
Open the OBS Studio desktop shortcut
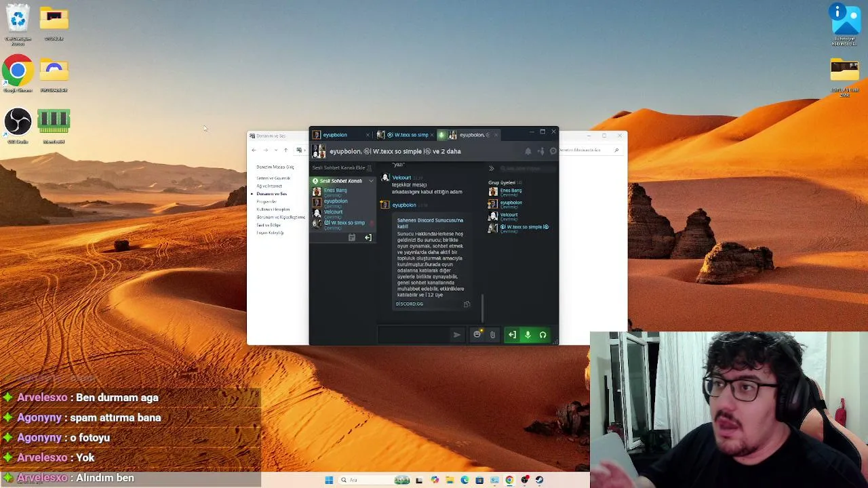click(x=18, y=126)
